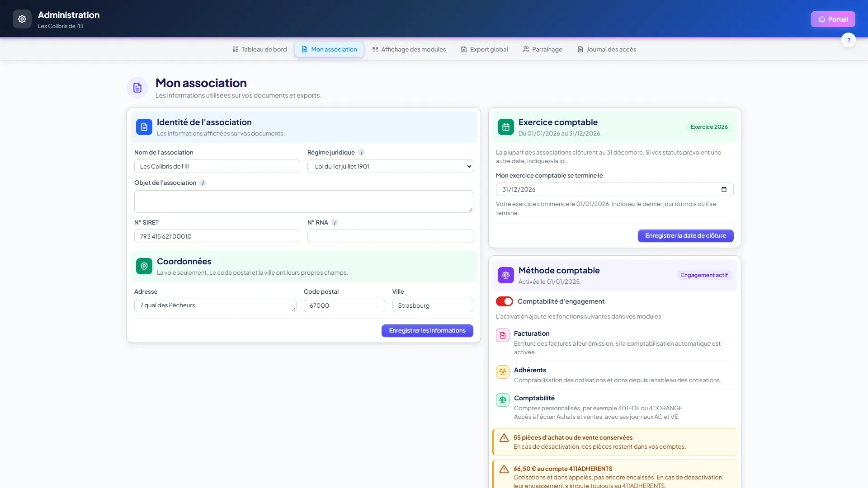Click the Engagement actif badge
Viewport: 868px width, 488px height.
click(x=704, y=276)
